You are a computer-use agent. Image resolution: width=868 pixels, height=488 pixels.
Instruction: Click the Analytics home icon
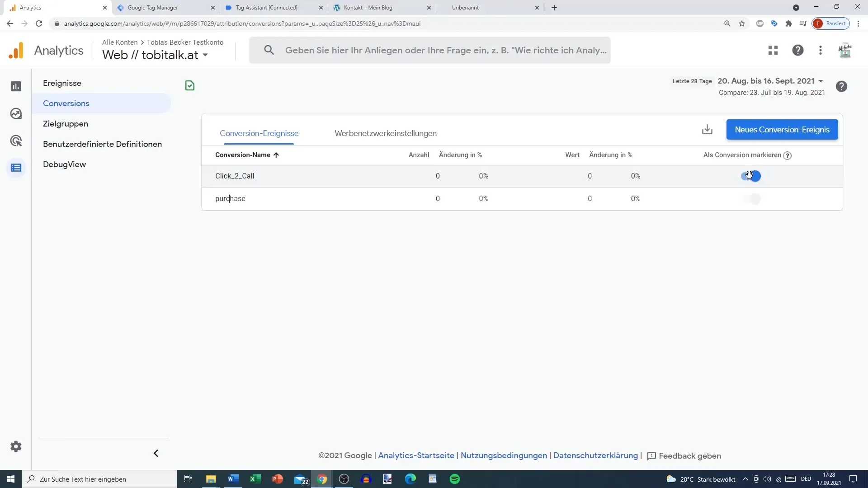point(15,50)
